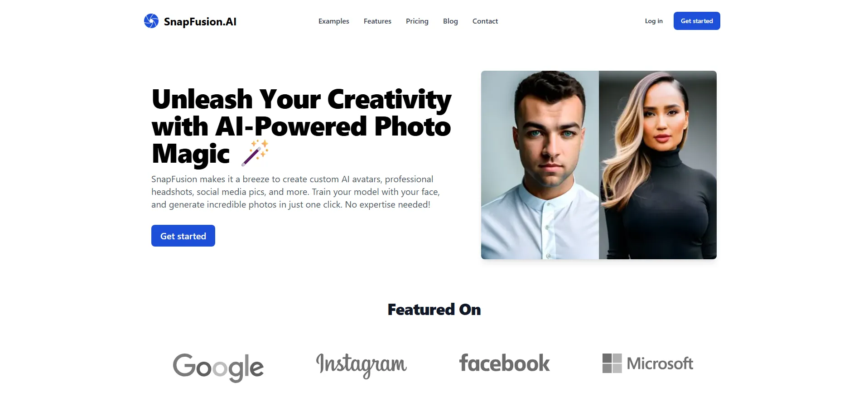Click the SnapFusion.AI aperture logo icon

pos(151,21)
